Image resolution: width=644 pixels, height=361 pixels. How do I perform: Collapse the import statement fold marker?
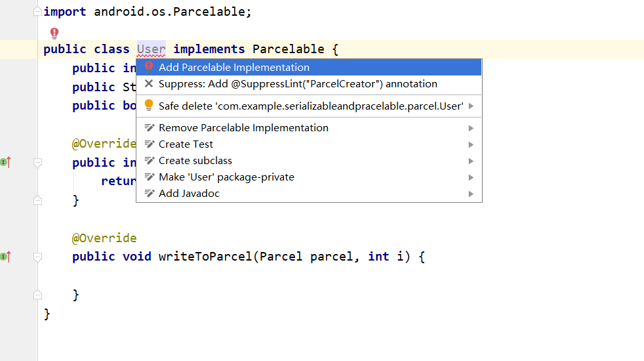(x=37, y=12)
